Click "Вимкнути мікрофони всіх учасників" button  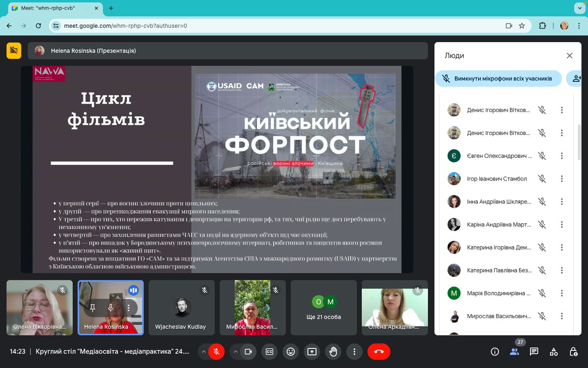point(498,79)
